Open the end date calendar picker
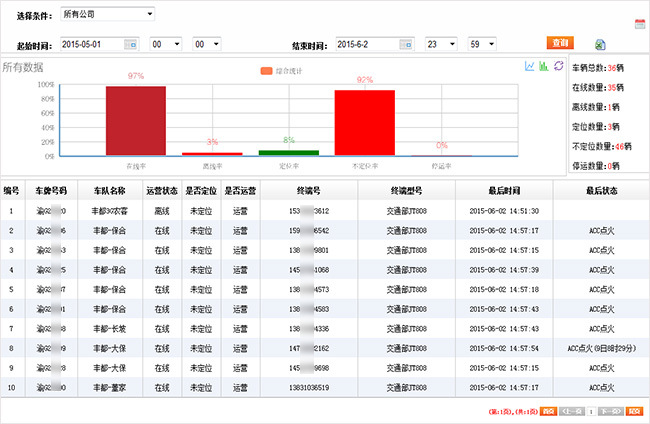The height and width of the screenshot is (424, 650). (406, 44)
